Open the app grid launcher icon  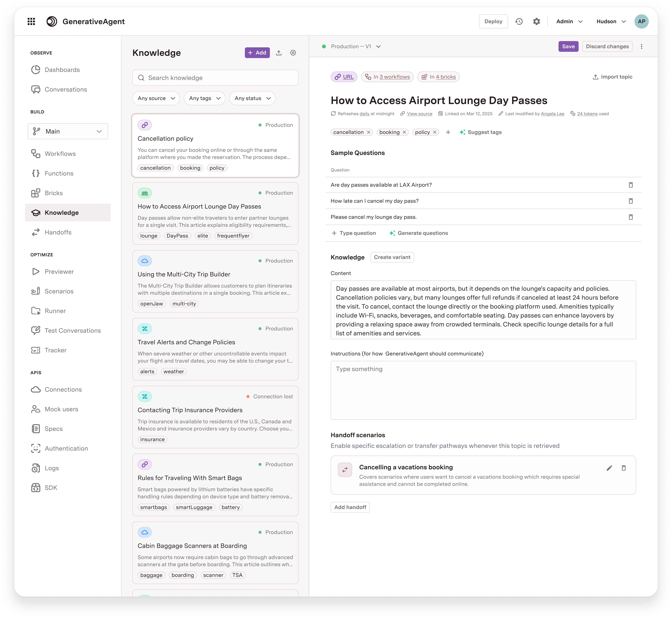point(31,21)
